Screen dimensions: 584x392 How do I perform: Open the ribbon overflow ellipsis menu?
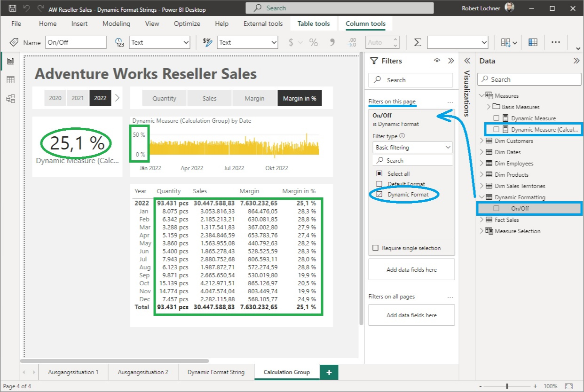pos(556,42)
